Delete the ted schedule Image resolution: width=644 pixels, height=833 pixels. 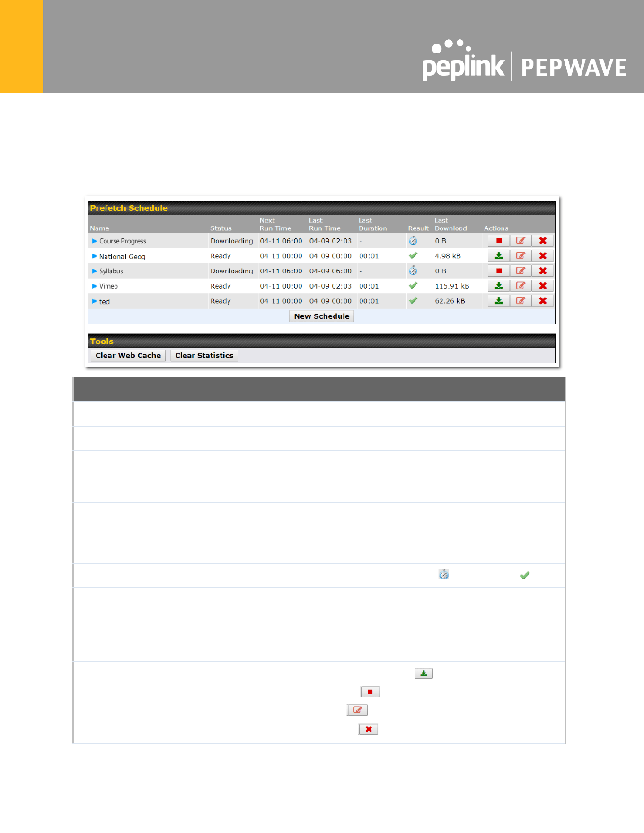pos(543,301)
